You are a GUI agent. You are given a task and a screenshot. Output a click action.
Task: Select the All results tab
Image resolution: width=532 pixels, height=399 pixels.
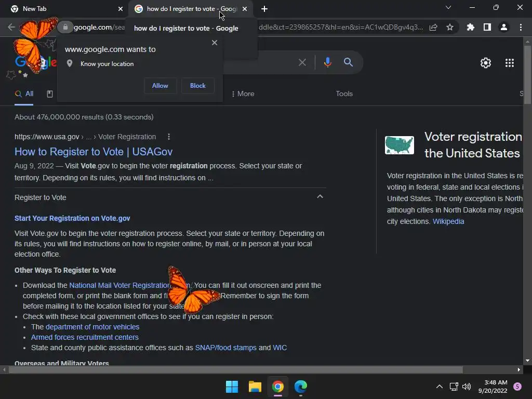(24, 94)
